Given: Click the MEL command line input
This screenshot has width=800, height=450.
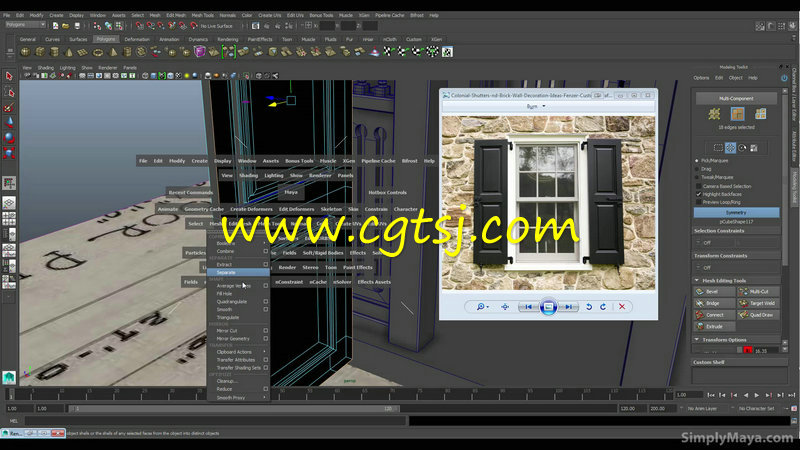Looking at the screenshot, I should pyautogui.click(x=215, y=421).
